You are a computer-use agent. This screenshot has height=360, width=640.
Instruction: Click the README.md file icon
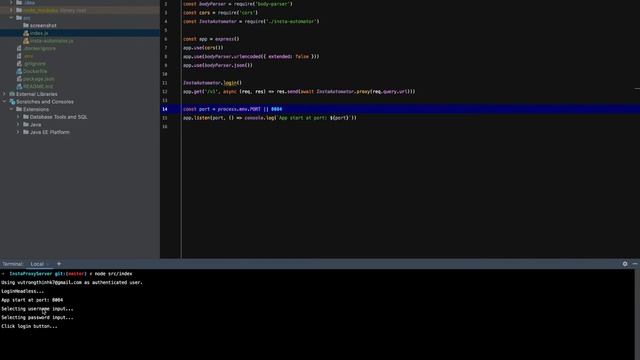[x=19, y=86]
